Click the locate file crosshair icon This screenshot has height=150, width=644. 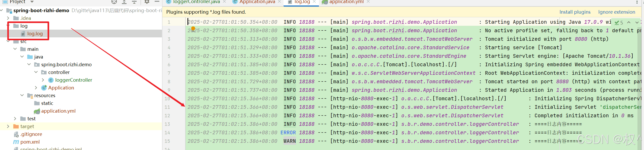[x=114, y=2]
